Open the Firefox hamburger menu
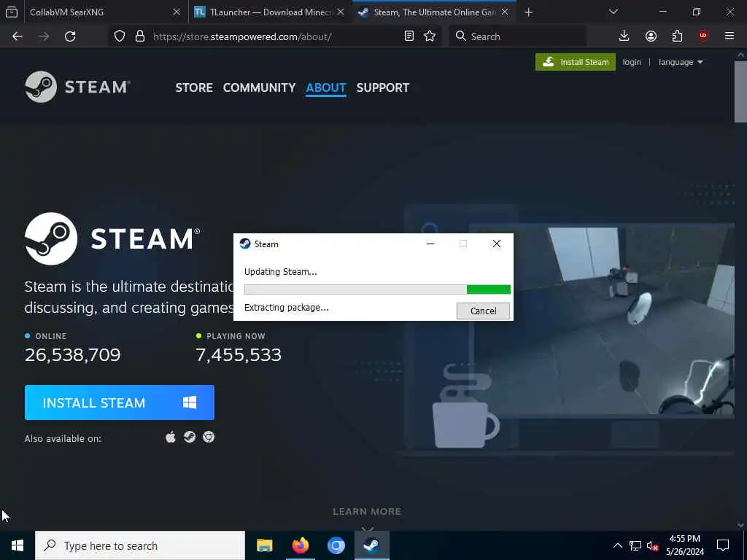Image resolution: width=747 pixels, height=560 pixels. click(729, 36)
